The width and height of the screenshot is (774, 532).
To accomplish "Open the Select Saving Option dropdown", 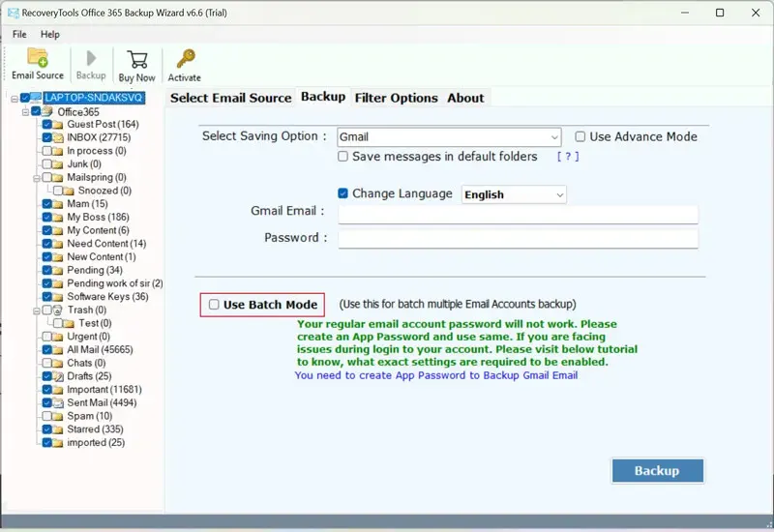I will 449,137.
